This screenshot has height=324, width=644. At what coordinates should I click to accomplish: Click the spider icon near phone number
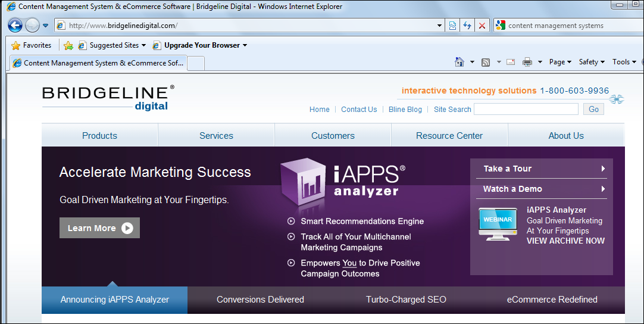tap(617, 99)
